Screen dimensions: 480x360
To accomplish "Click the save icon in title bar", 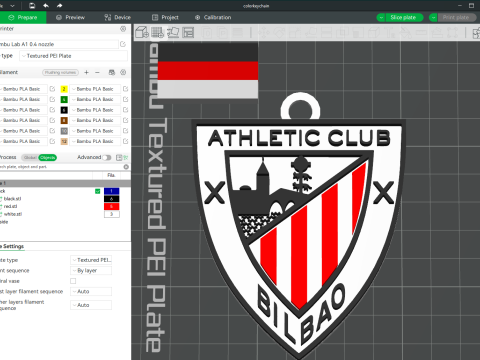I will [32, 6].
